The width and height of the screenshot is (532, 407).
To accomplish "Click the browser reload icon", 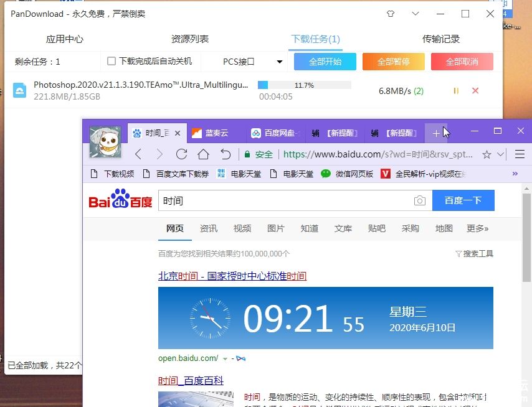I will 181,154.
